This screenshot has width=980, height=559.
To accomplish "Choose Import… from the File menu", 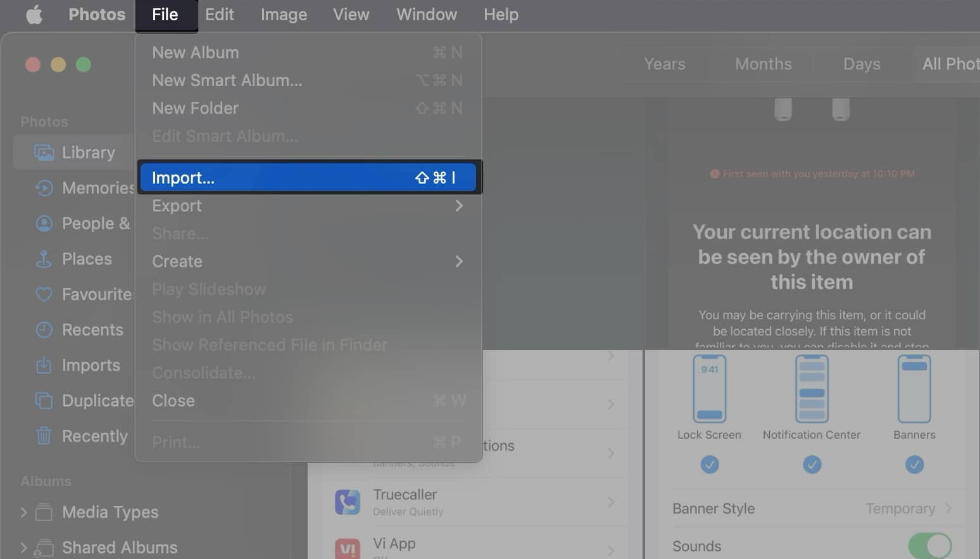I will click(x=308, y=178).
